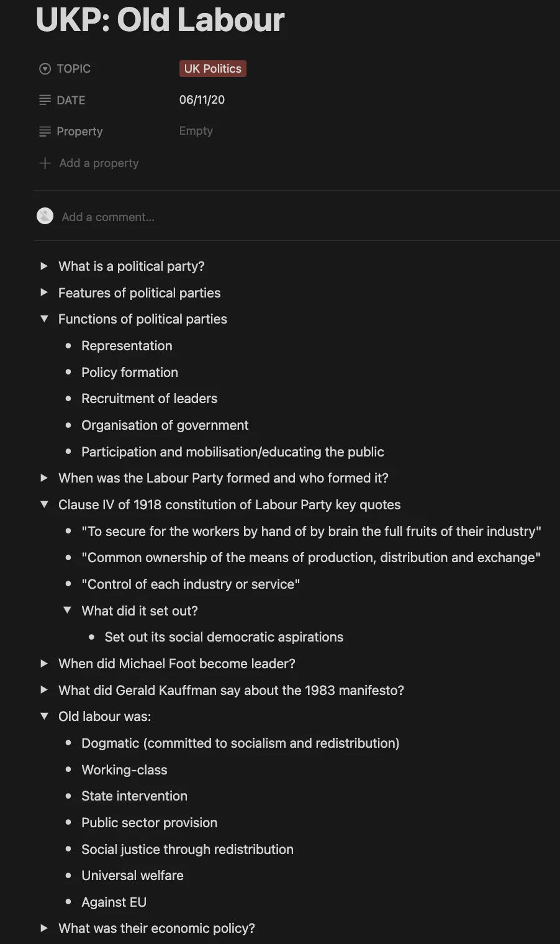Expand the What is a political party toggle
Image resolution: width=560 pixels, height=944 pixels.
44,266
